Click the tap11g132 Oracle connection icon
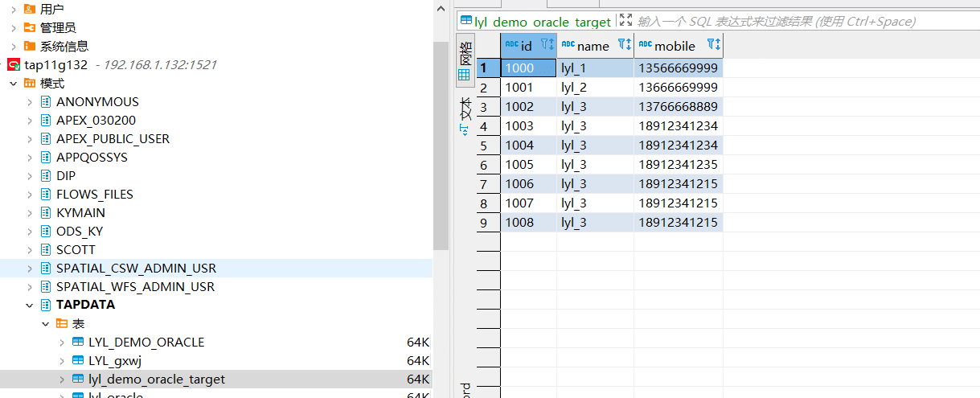This screenshot has height=398, width=980. coord(14,65)
